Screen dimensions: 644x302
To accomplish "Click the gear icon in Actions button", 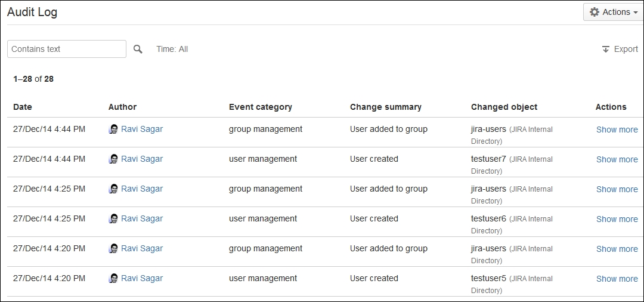I will tap(595, 12).
